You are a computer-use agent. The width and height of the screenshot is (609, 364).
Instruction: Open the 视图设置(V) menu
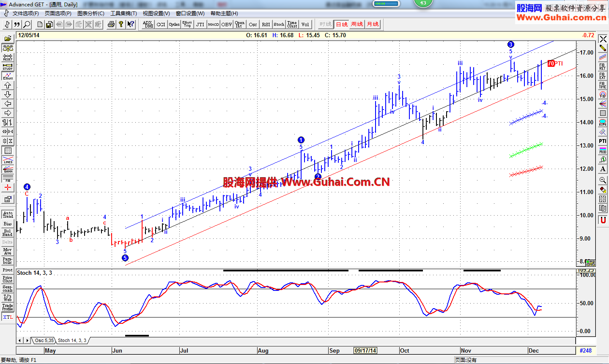point(156,14)
